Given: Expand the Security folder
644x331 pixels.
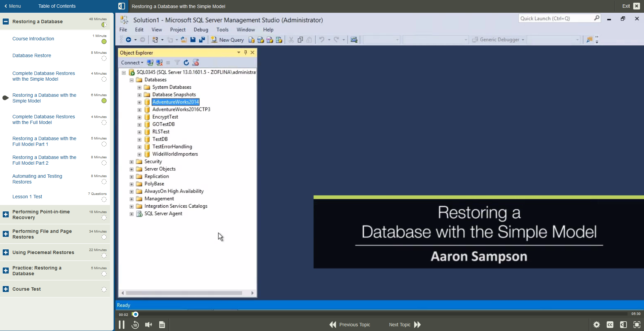Looking at the screenshot, I should tap(131, 162).
